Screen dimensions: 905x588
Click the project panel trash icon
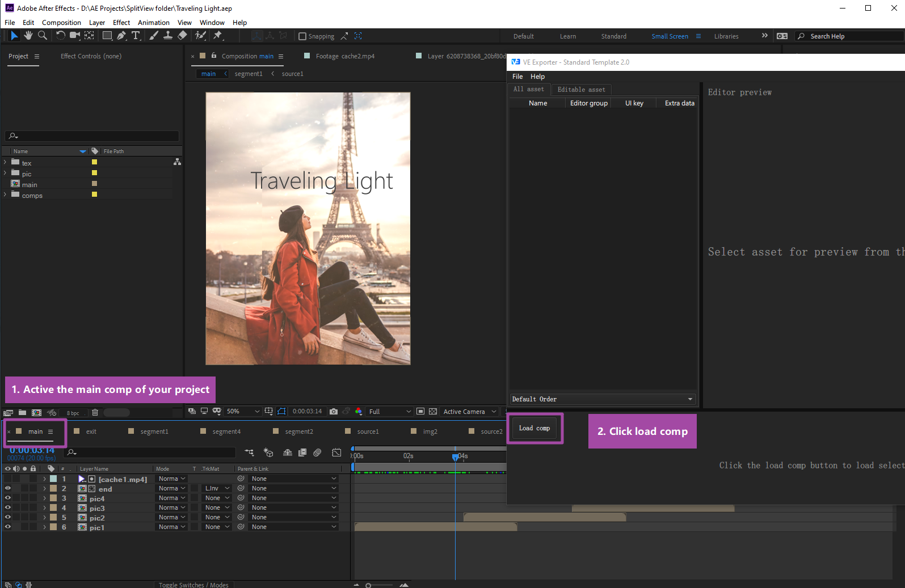pos(95,413)
